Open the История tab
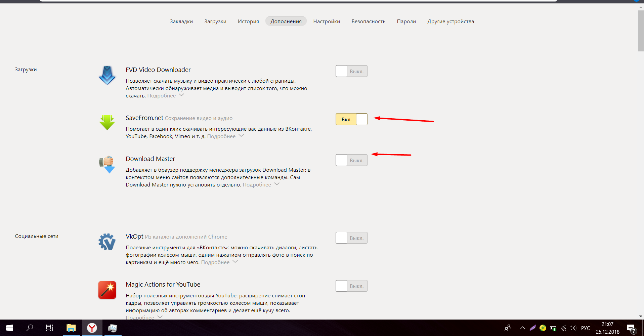This screenshot has height=336, width=644. (248, 21)
